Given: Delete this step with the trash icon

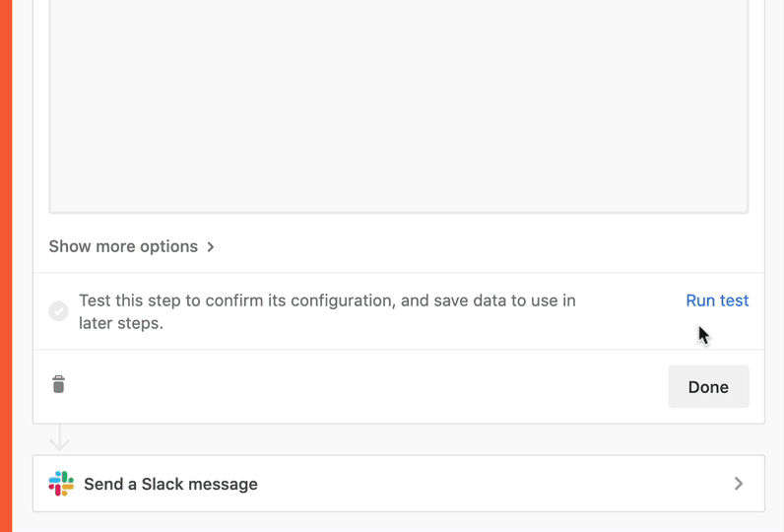Looking at the screenshot, I should pos(58,384).
